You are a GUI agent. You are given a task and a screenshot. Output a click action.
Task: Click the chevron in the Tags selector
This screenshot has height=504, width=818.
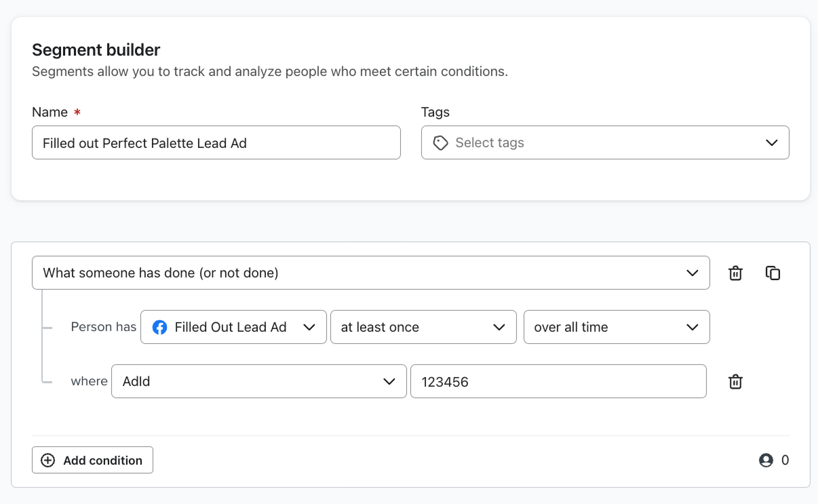pyautogui.click(x=771, y=143)
